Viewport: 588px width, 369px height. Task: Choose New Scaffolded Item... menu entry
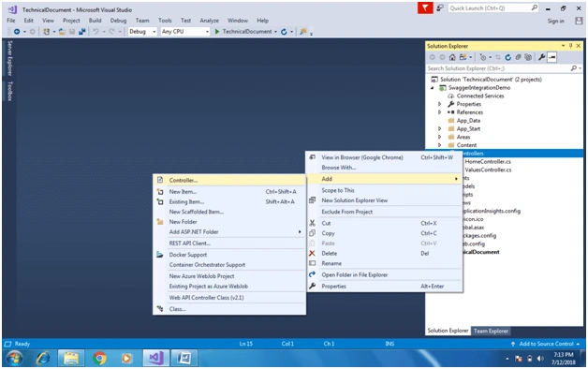pyautogui.click(x=229, y=212)
